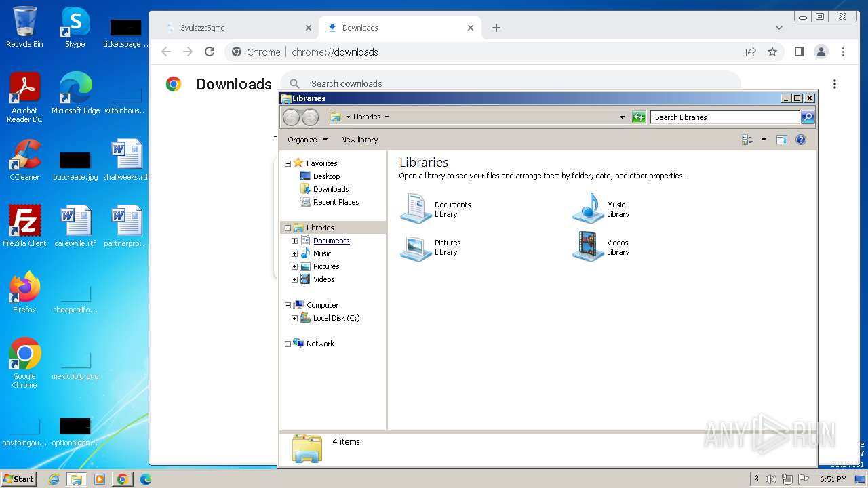
Task: Open address bar history dropdown arrow
Action: point(622,117)
